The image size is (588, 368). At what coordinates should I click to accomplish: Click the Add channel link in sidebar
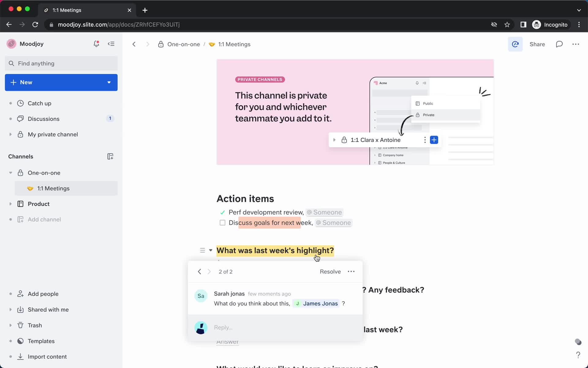44,219
